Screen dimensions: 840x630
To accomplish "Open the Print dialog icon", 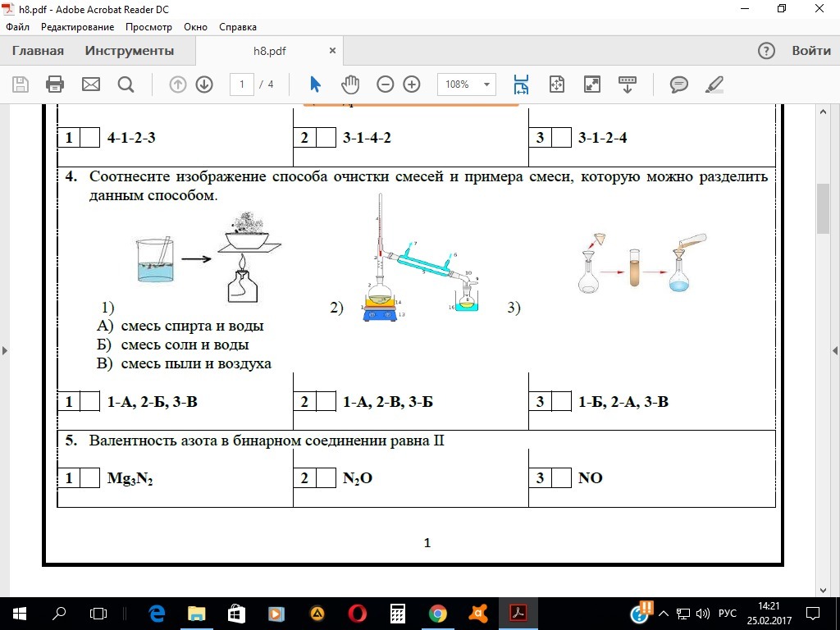I will (54, 84).
